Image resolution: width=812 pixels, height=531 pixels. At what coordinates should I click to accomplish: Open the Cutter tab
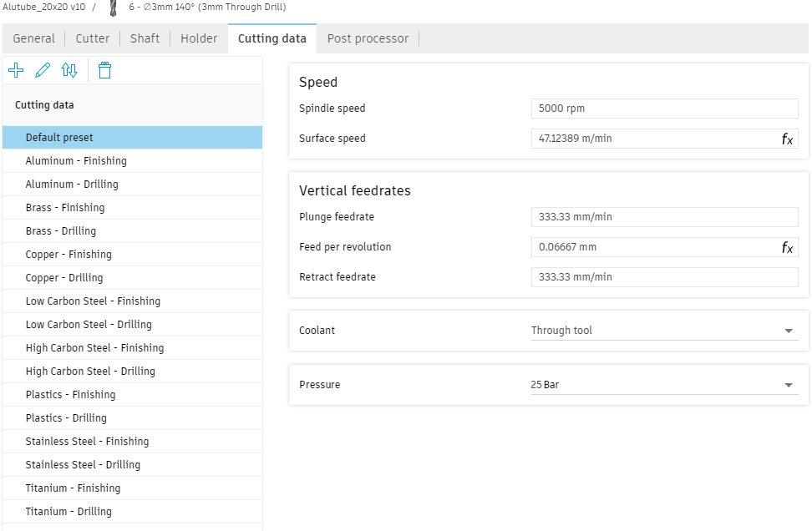click(92, 38)
